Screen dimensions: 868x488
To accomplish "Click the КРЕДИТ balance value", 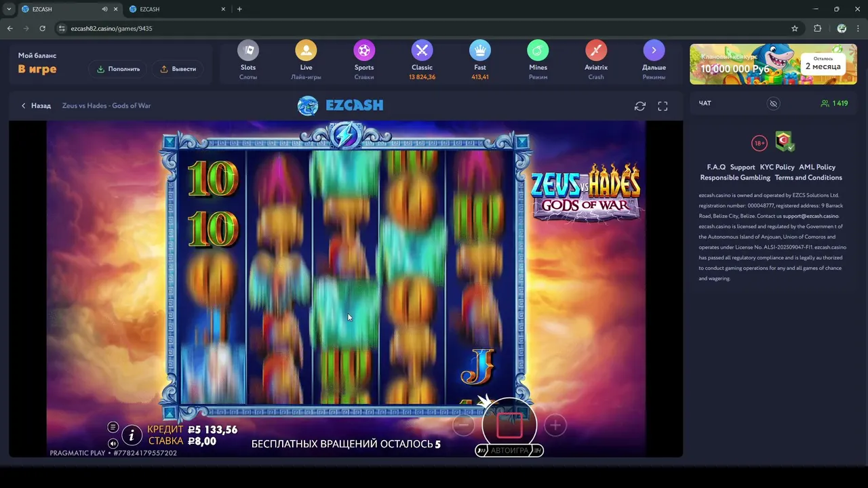I will click(x=212, y=430).
